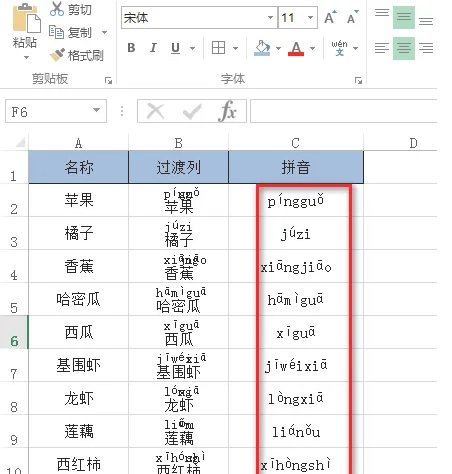Click the borders grid icon
Viewport: 452px width, 474px height.
tap(219, 48)
